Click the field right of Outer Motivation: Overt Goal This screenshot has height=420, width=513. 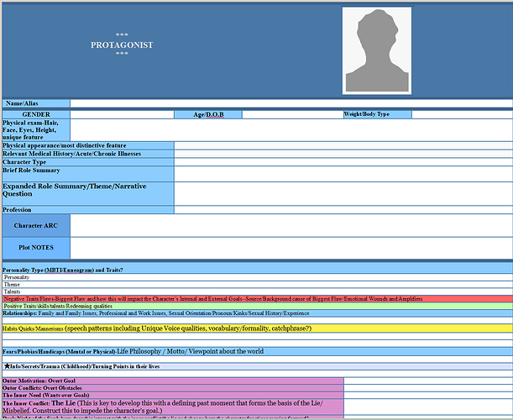pyautogui.click(x=427, y=381)
